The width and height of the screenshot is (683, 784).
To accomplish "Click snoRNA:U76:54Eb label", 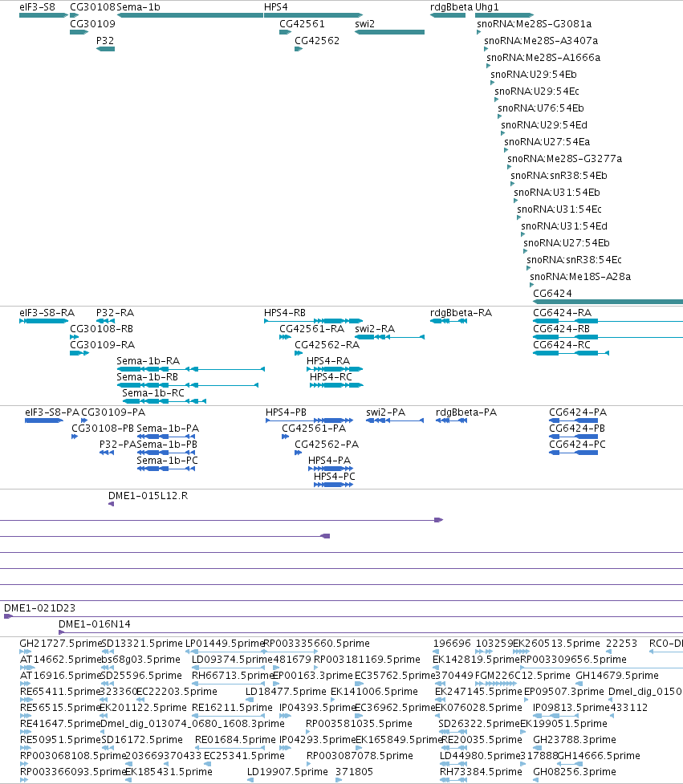I will click(541, 108).
